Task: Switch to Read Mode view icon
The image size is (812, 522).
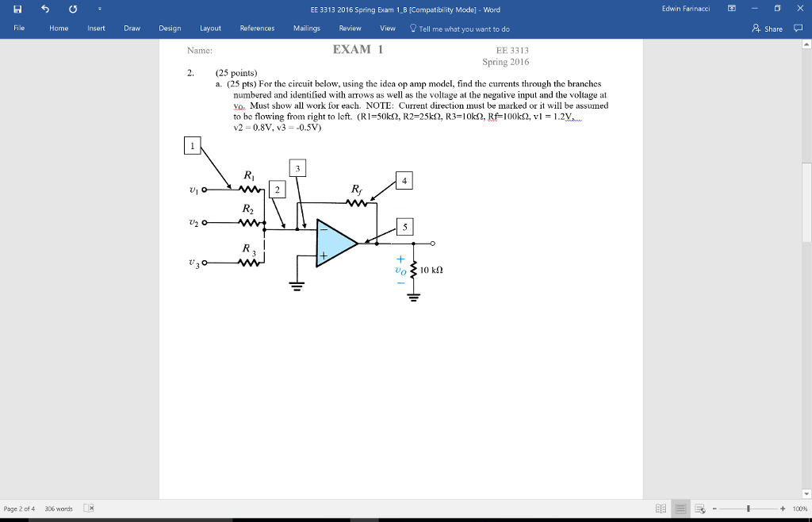Action: click(x=660, y=509)
